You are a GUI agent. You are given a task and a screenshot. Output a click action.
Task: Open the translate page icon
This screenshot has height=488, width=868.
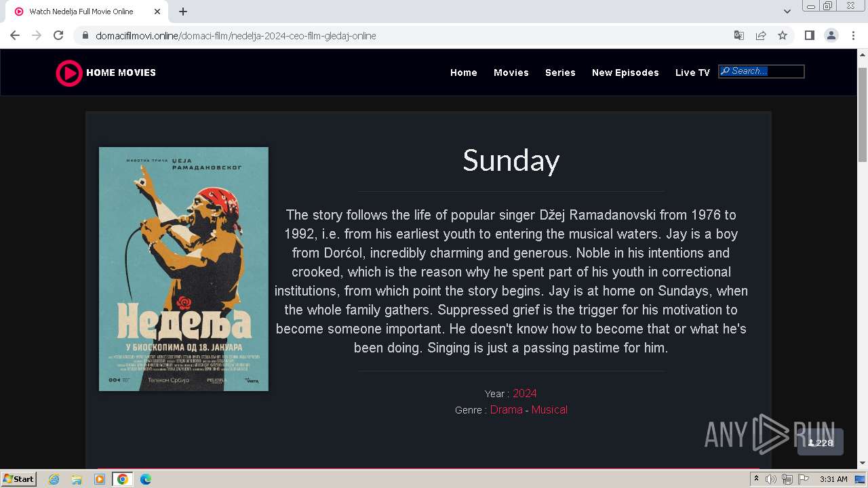pyautogui.click(x=739, y=35)
